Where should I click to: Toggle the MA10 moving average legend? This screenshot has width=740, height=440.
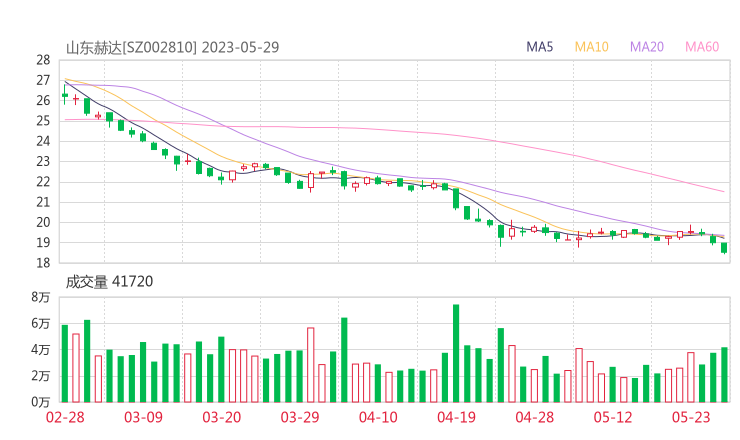pyautogui.click(x=591, y=47)
